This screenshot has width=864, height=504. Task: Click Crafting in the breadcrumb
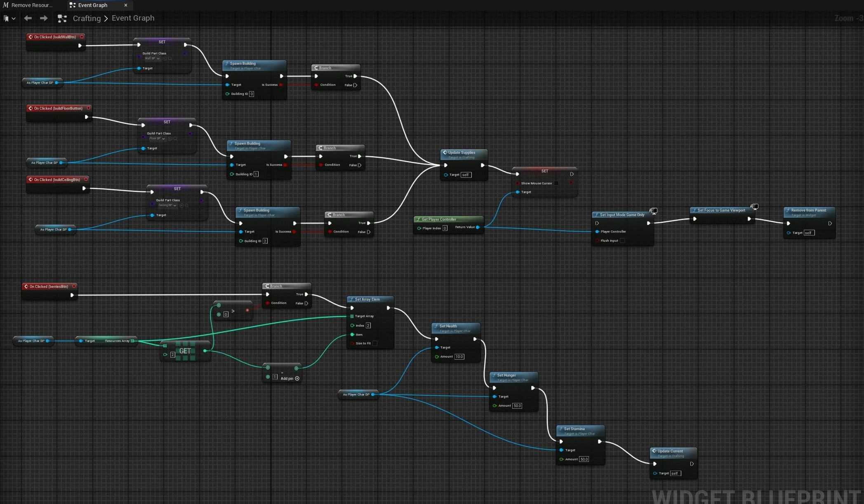(87, 18)
